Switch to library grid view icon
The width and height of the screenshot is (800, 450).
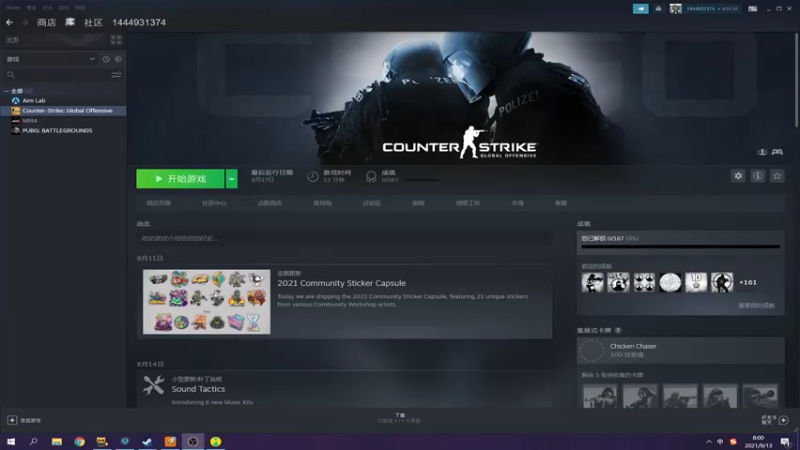point(116,40)
